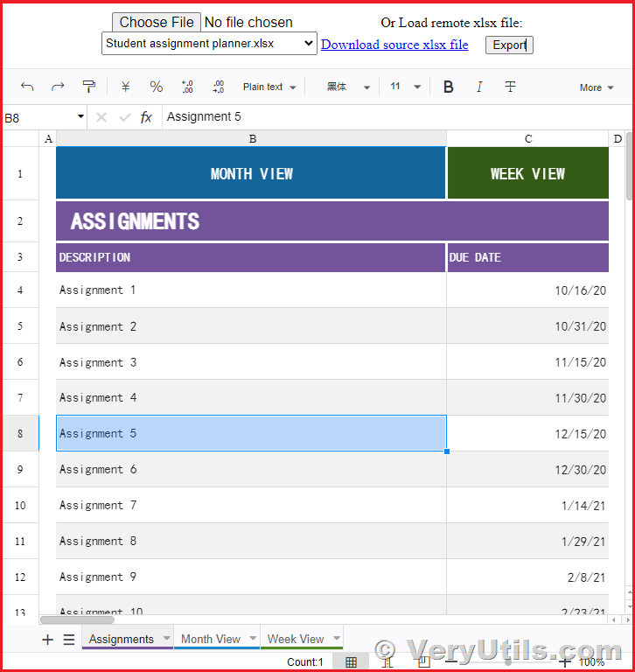Increase decimal places
Image resolution: width=635 pixels, height=672 pixels.
click(x=219, y=87)
